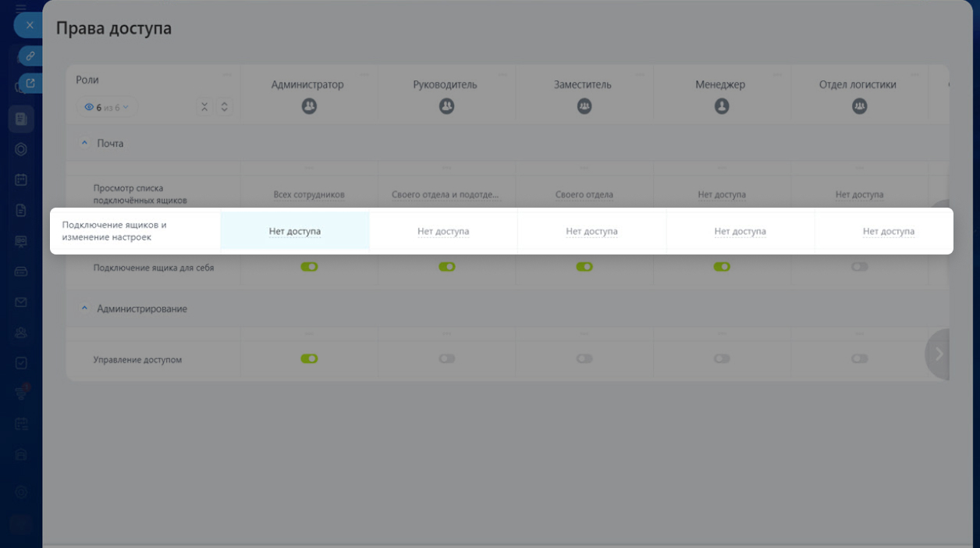The height and width of the screenshot is (548, 980).
Task: Toggle own mailbox connection for Администратор
Action: pyautogui.click(x=309, y=267)
